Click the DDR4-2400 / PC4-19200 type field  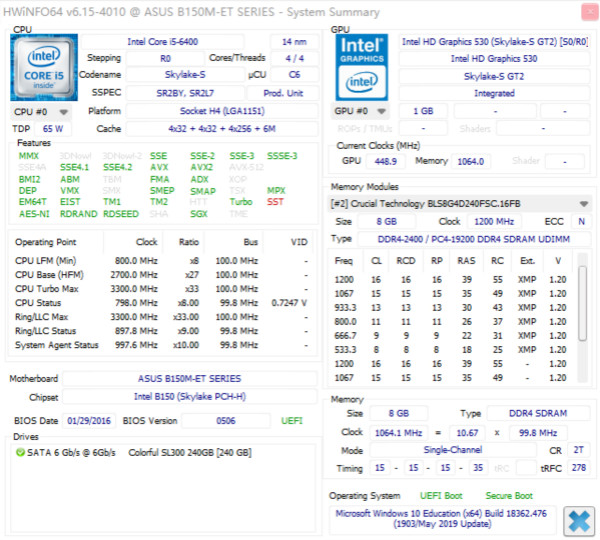[474, 239]
